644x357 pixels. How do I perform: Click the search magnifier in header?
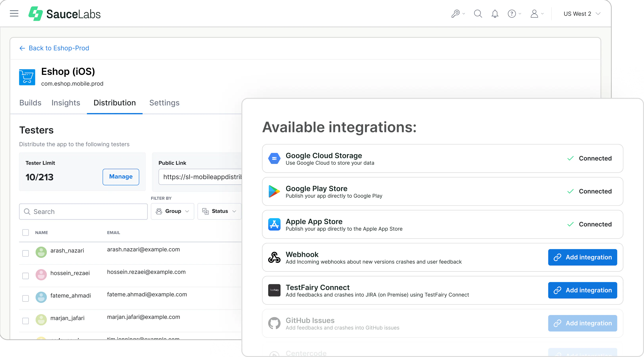pyautogui.click(x=478, y=13)
